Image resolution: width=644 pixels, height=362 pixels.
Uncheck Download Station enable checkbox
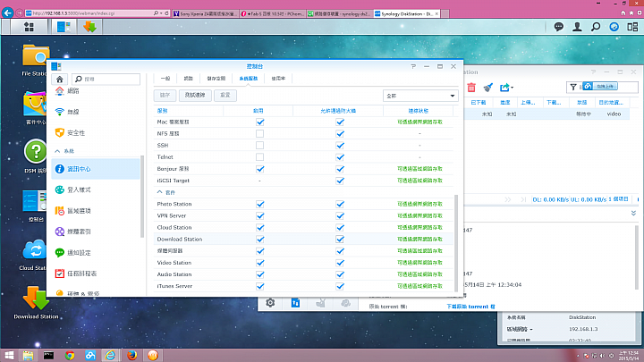point(259,240)
